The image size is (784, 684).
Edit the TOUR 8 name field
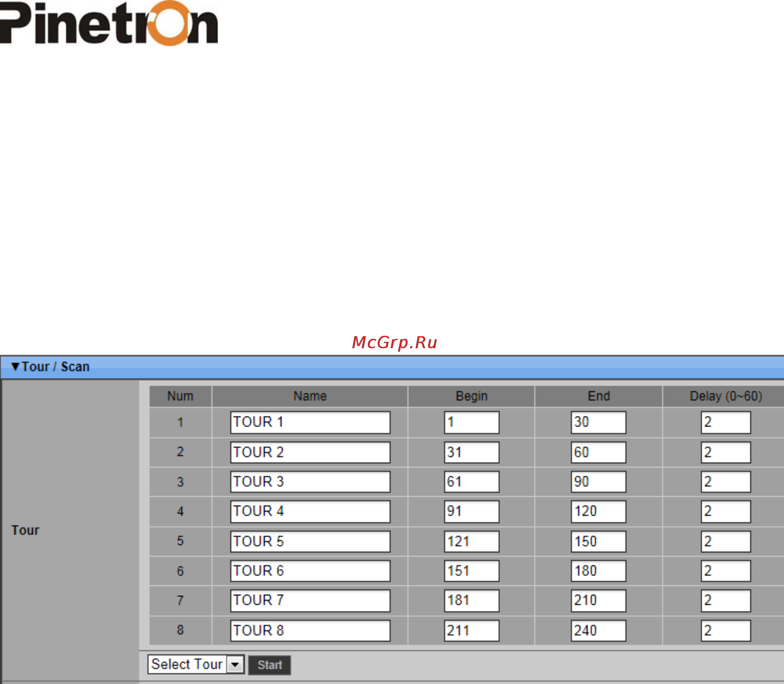coord(310,631)
